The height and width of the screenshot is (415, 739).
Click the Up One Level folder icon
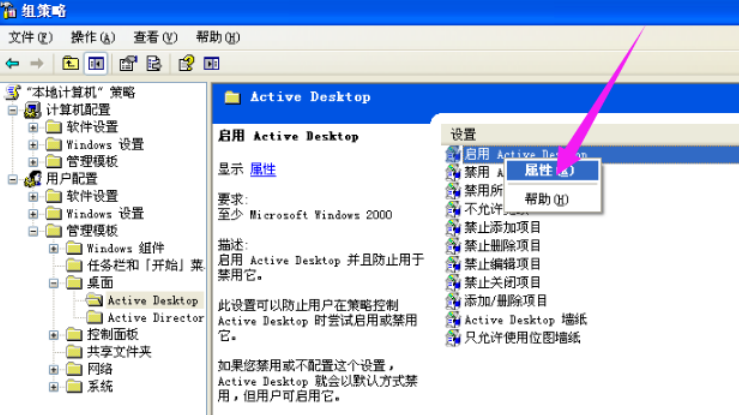click(x=72, y=64)
